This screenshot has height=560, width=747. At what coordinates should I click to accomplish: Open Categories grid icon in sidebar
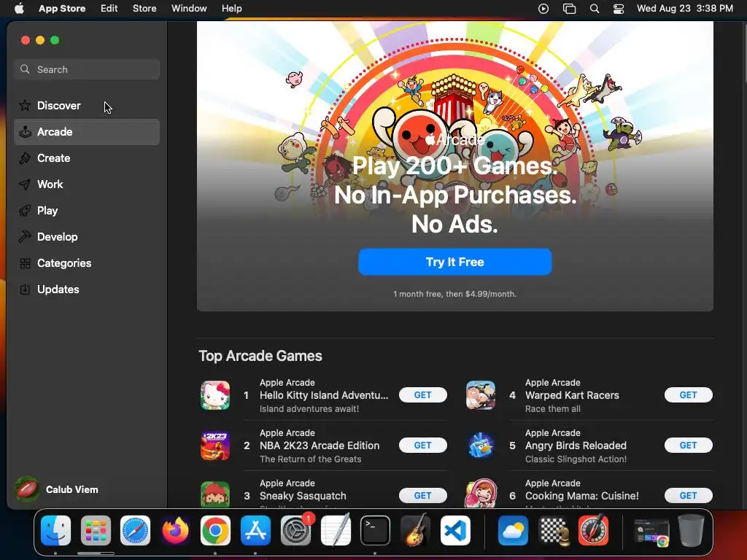pos(25,262)
